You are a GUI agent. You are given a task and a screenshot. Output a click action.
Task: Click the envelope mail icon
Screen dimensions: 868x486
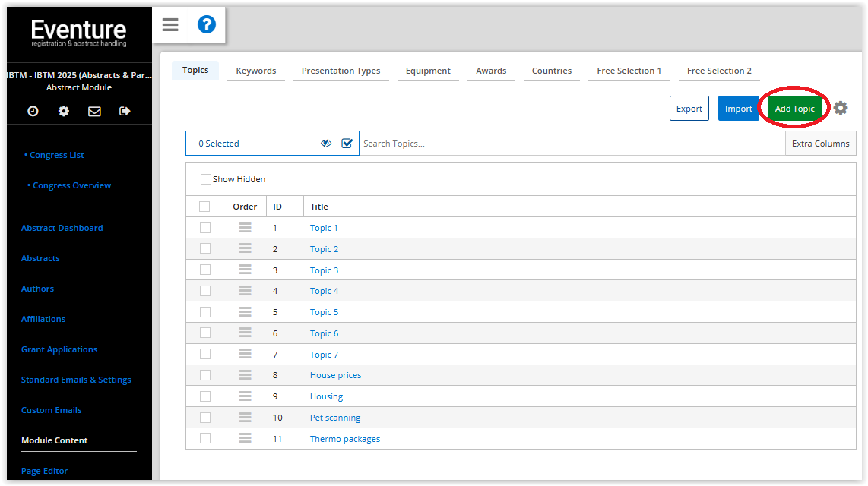click(95, 111)
